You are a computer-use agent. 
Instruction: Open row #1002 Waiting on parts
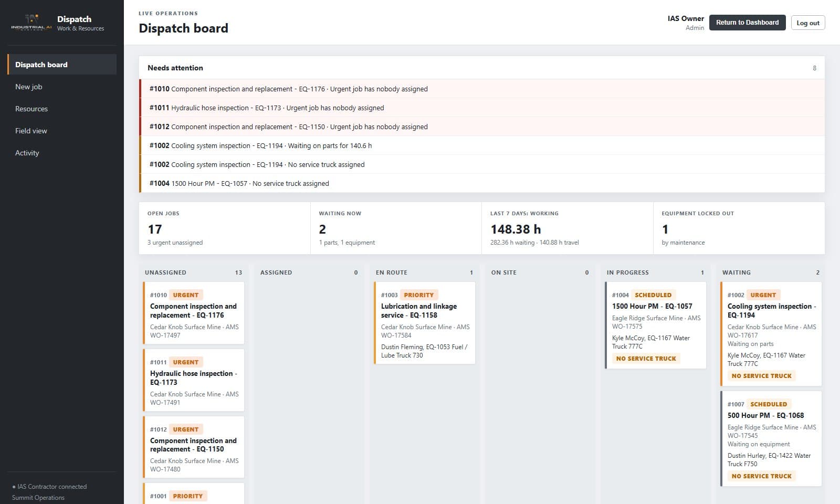pyautogui.click(x=482, y=145)
